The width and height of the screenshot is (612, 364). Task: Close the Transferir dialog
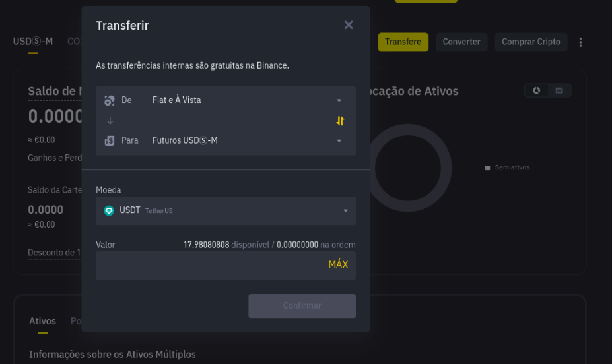349,25
